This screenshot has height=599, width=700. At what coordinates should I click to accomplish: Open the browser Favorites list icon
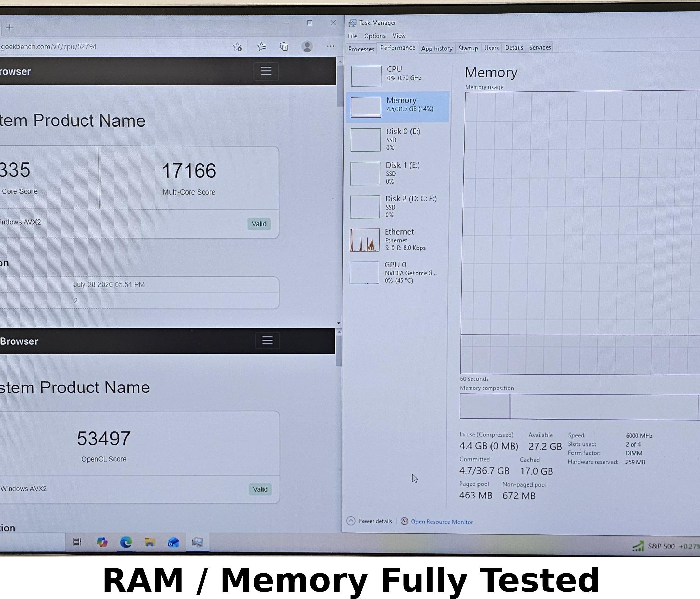261,46
